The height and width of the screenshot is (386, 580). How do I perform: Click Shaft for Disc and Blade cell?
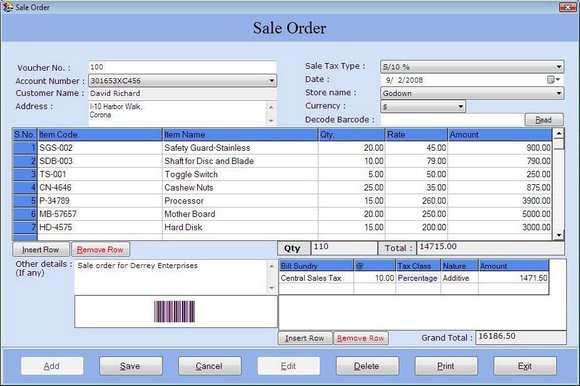(x=240, y=161)
